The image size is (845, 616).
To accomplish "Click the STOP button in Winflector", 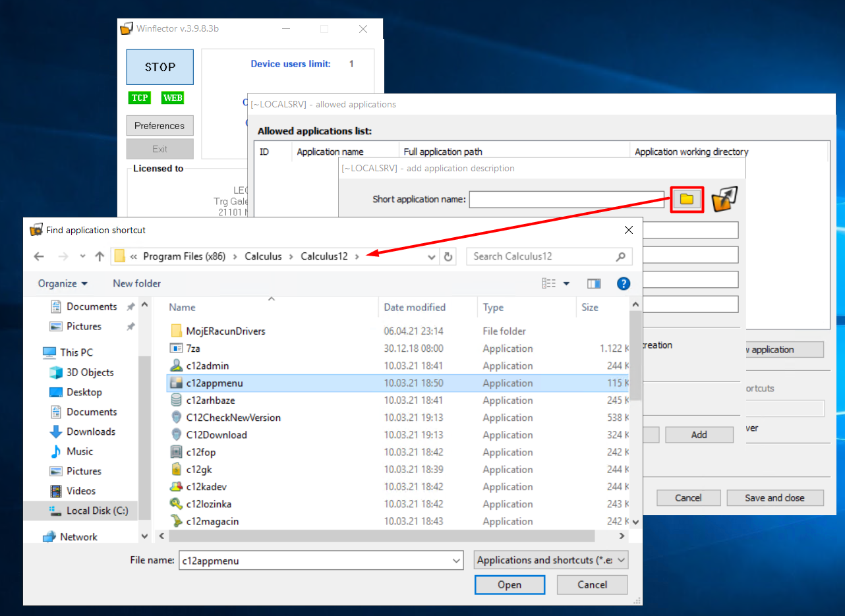I will [x=160, y=67].
